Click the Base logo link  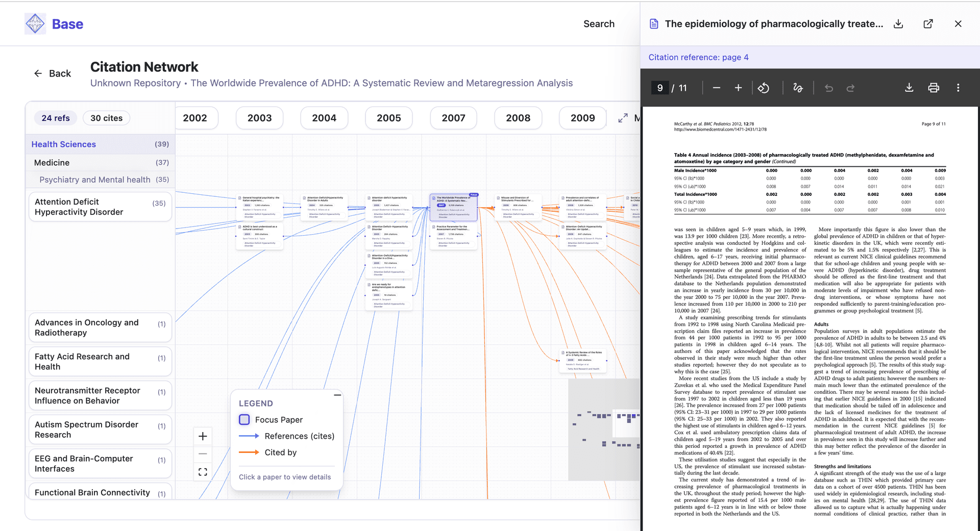(x=54, y=24)
